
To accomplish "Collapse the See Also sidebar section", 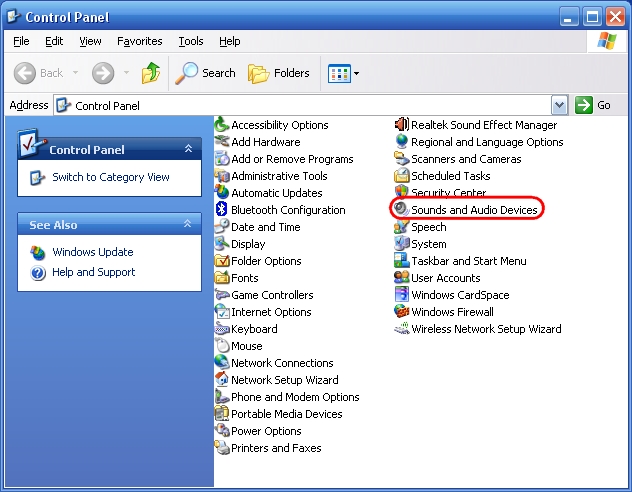I will [187, 223].
